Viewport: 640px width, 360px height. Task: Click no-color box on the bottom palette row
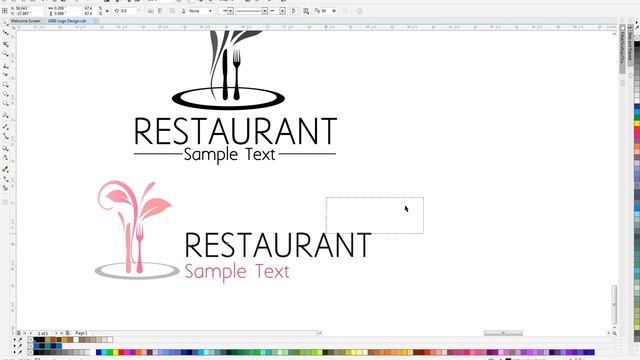[x=30, y=352]
